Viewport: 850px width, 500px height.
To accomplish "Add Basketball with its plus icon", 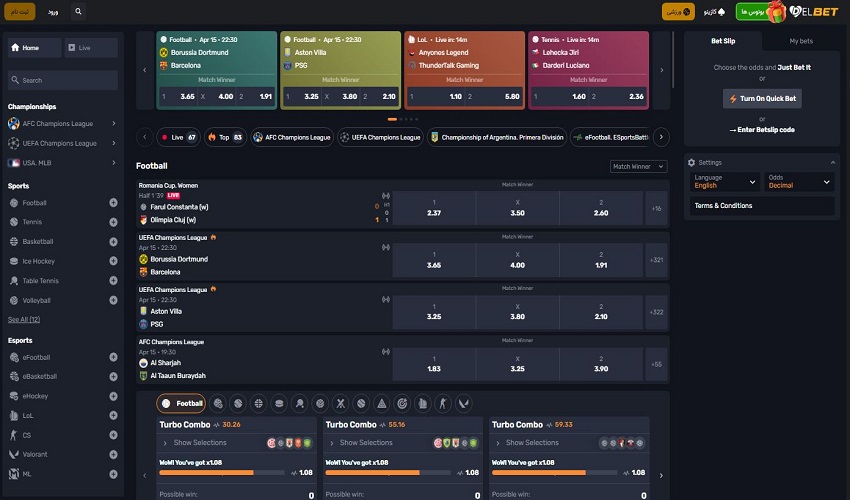I will coord(113,241).
